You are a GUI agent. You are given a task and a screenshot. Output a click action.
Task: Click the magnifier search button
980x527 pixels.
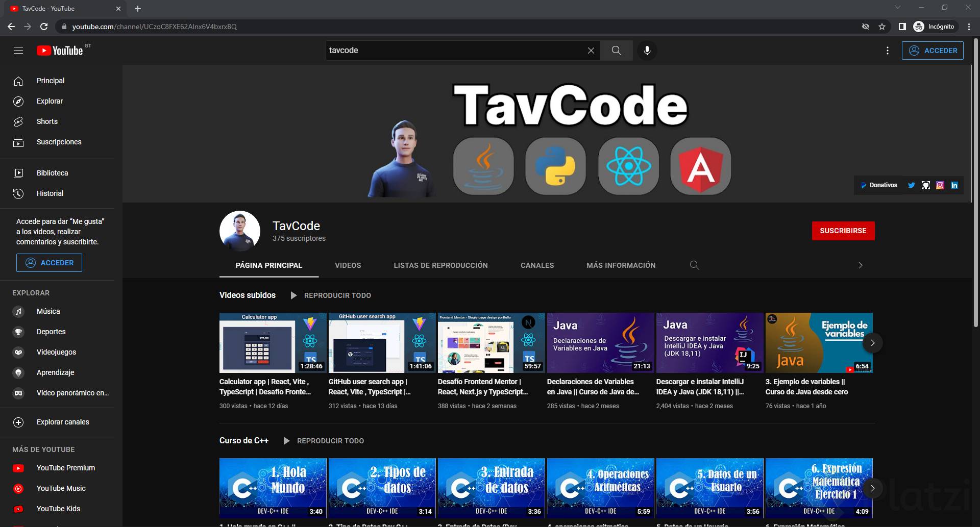617,51
